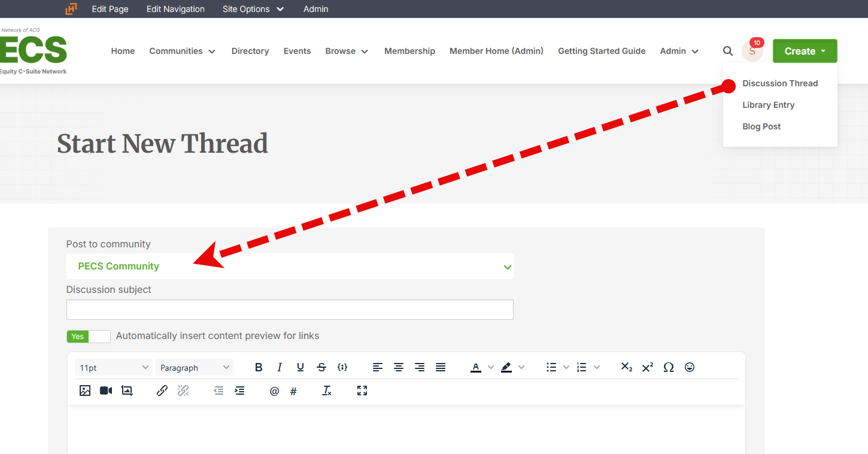Toggle fullscreen editor mode
This screenshot has width=868, height=454.
point(362,391)
